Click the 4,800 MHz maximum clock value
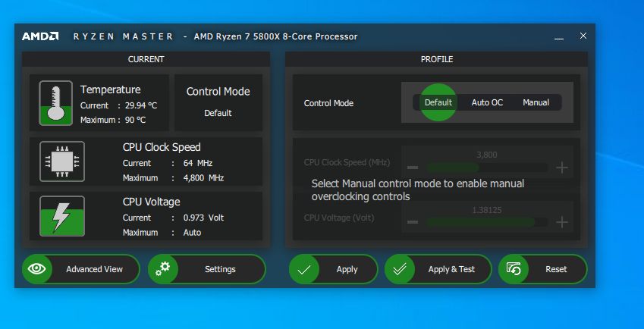644x329 pixels. pos(204,178)
